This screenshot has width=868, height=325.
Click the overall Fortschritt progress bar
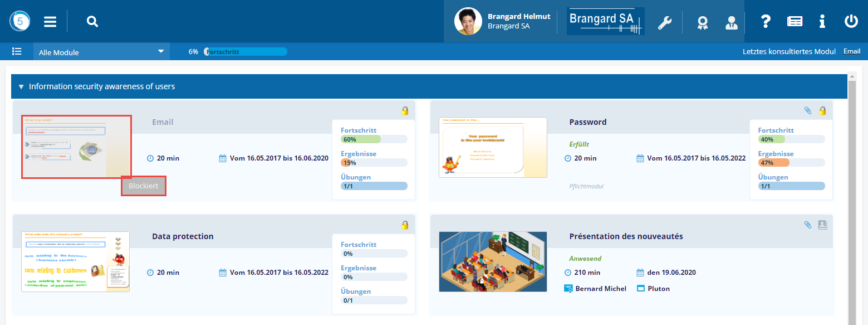tap(245, 52)
